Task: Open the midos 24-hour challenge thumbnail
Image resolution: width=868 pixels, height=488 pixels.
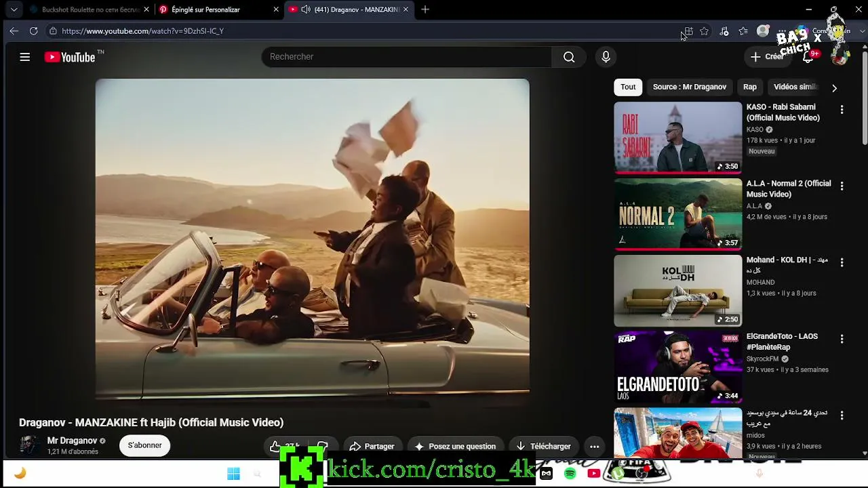Action: tap(678, 433)
